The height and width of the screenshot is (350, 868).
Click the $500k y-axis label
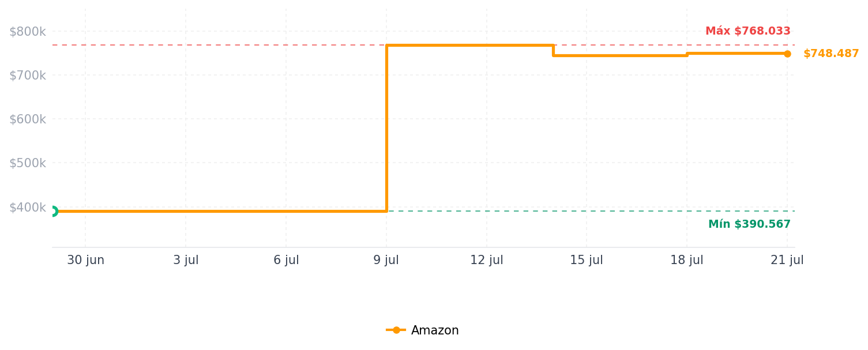[27, 163]
